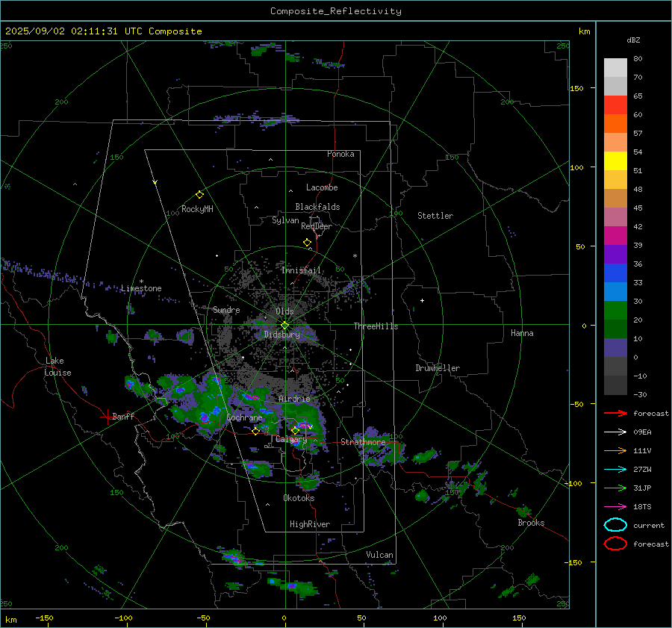Click the 18TS legend text

642,507
